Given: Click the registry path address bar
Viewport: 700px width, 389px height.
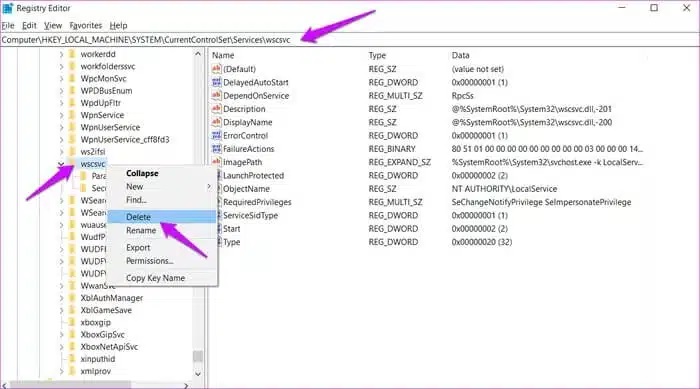Looking at the screenshot, I should coord(350,40).
